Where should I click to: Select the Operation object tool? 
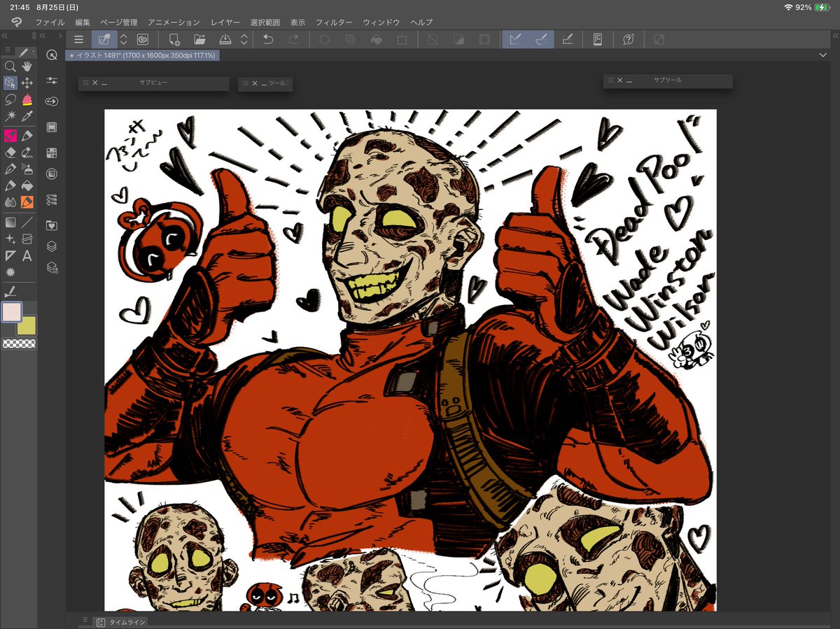click(10, 83)
